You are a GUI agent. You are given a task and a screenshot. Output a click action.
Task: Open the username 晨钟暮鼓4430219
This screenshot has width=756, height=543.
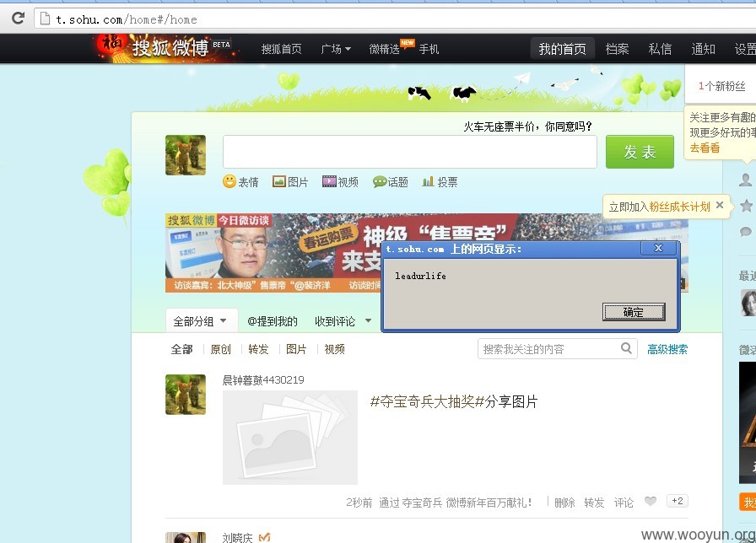click(263, 379)
